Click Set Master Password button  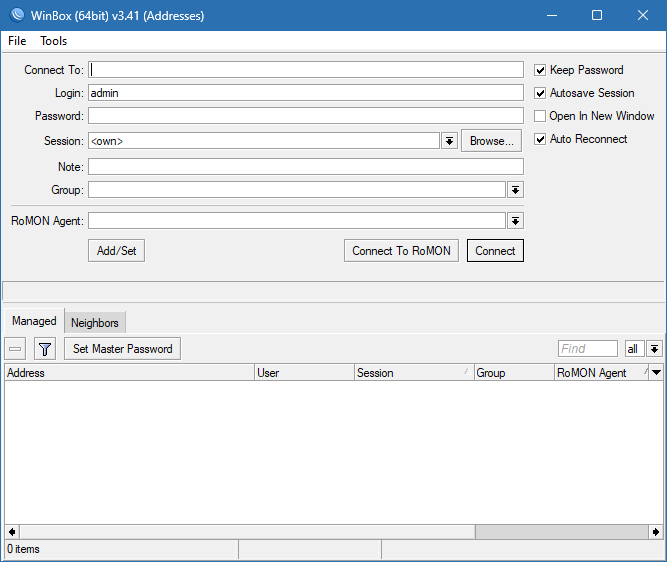click(x=123, y=349)
